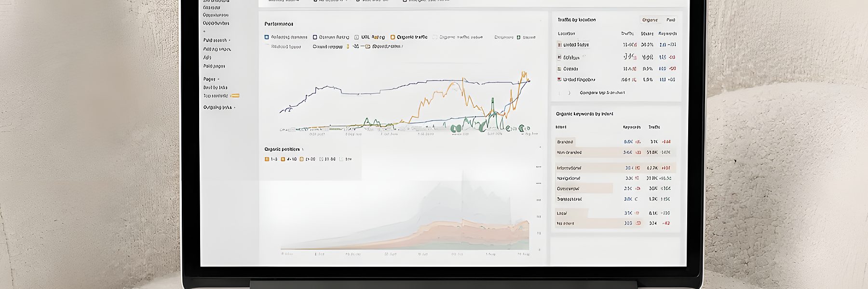
Task: Switch to Organic tab in Traffic by location
Action: (650, 20)
